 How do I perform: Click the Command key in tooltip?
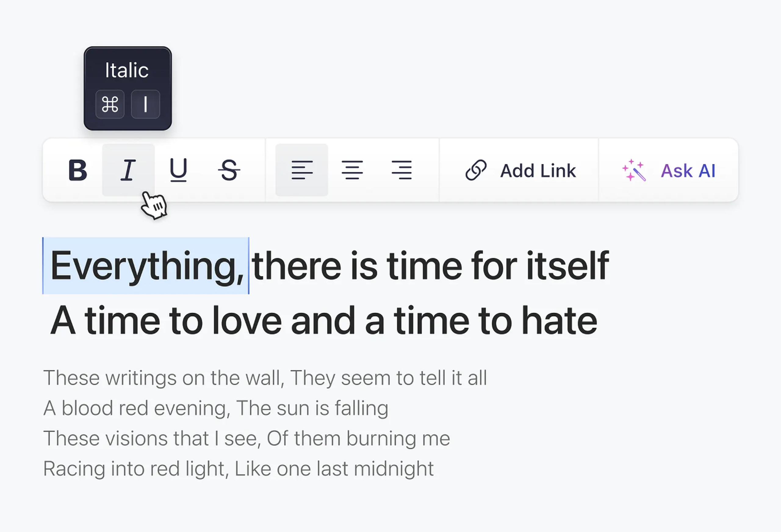coord(110,104)
